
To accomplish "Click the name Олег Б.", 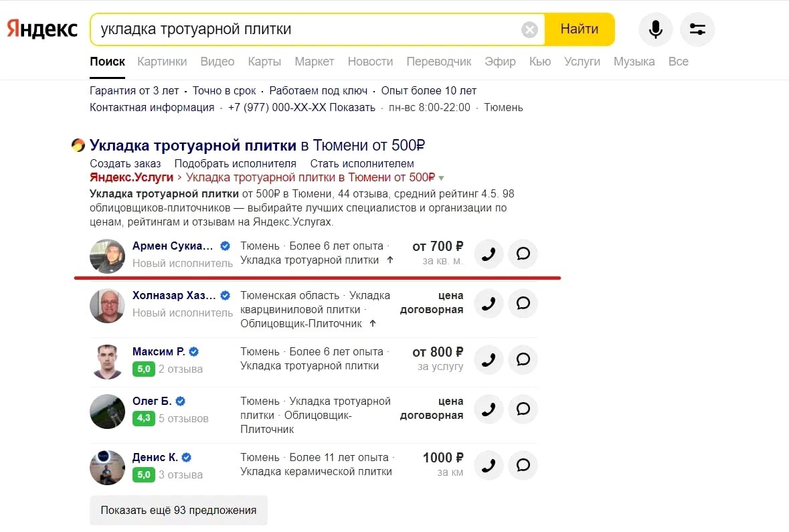I will pos(152,401).
